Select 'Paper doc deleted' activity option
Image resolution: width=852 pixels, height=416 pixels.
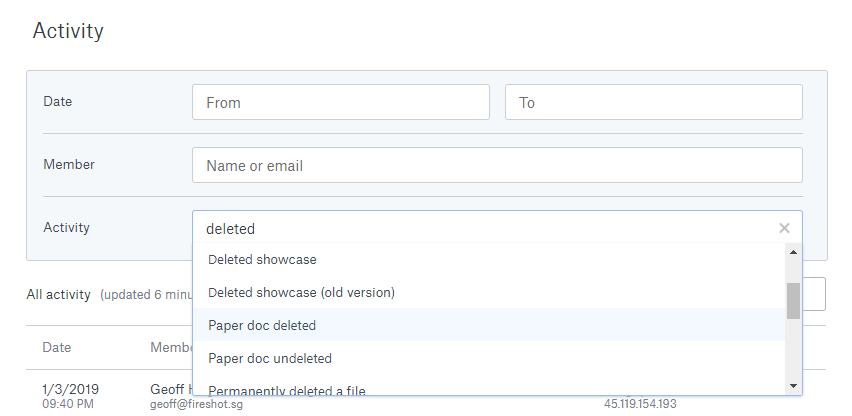coord(262,325)
